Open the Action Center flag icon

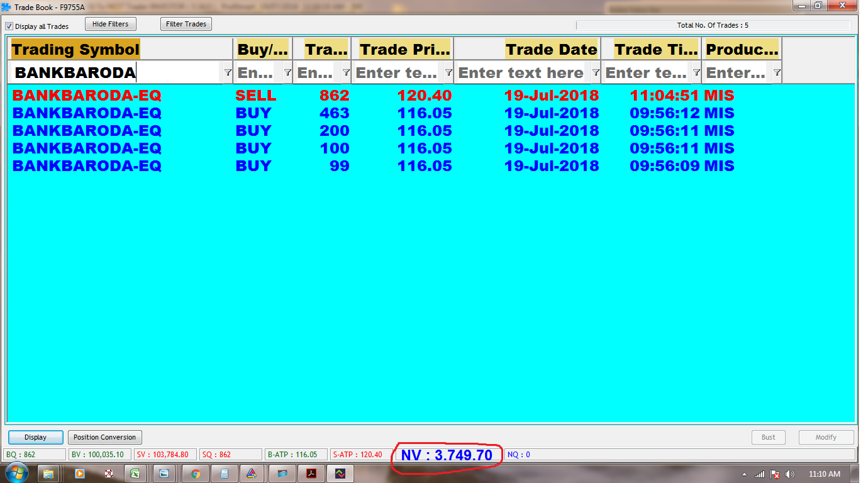pos(775,474)
